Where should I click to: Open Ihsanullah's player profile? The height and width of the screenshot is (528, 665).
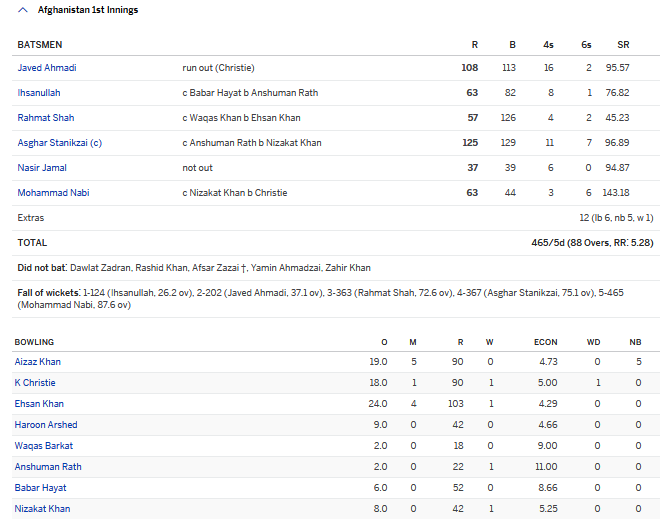tap(39, 93)
